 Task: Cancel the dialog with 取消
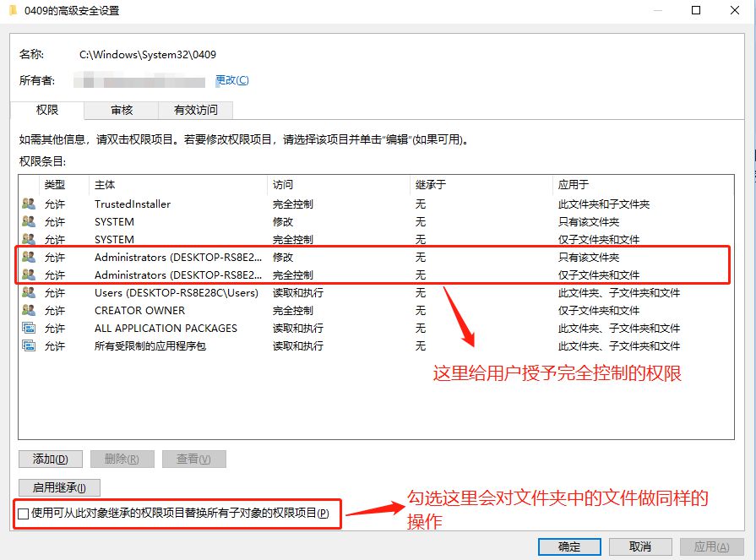[640, 546]
